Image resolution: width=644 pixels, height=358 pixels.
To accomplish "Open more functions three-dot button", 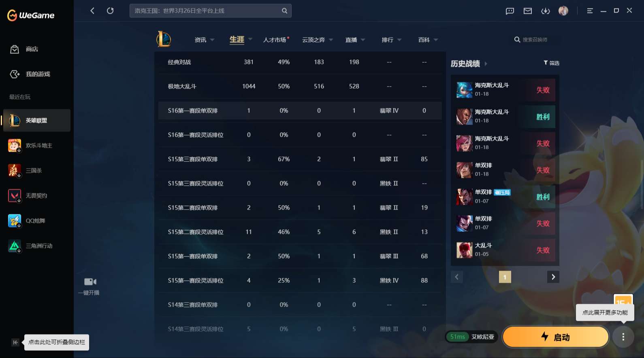I will (x=623, y=337).
